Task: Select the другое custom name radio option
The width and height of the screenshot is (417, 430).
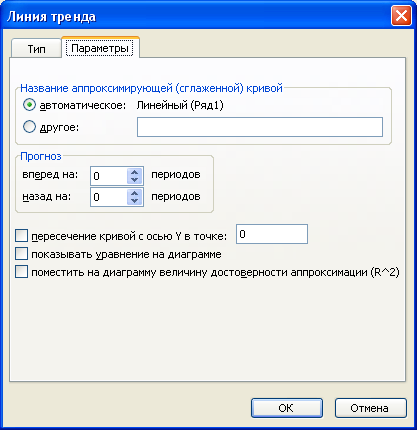Action: click(29, 127)
